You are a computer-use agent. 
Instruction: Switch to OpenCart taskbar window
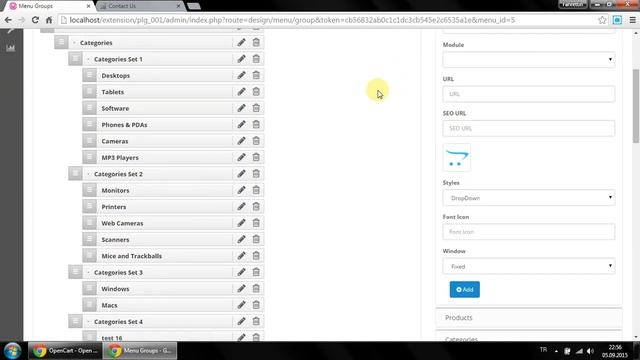(65, 351)
